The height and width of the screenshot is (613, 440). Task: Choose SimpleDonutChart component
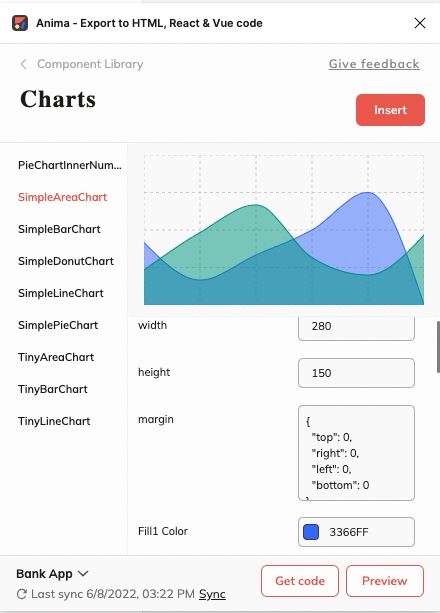tap(66, 261)
